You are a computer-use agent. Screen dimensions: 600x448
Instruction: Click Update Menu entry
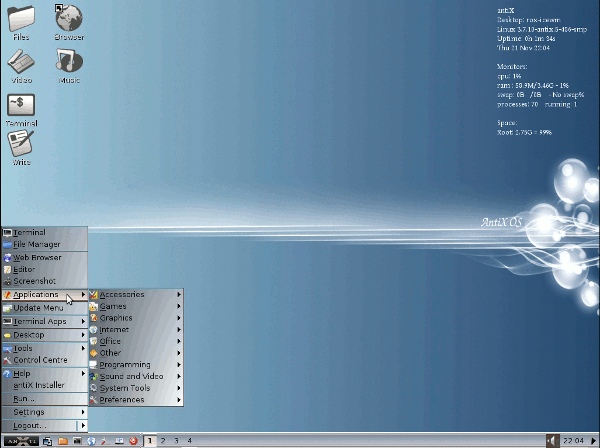[45, 308]
